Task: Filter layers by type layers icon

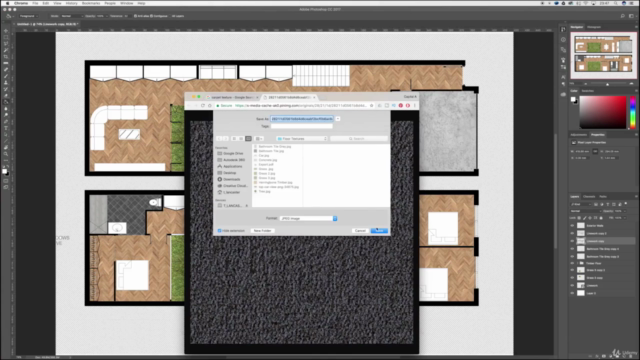Action: [608, 204]
